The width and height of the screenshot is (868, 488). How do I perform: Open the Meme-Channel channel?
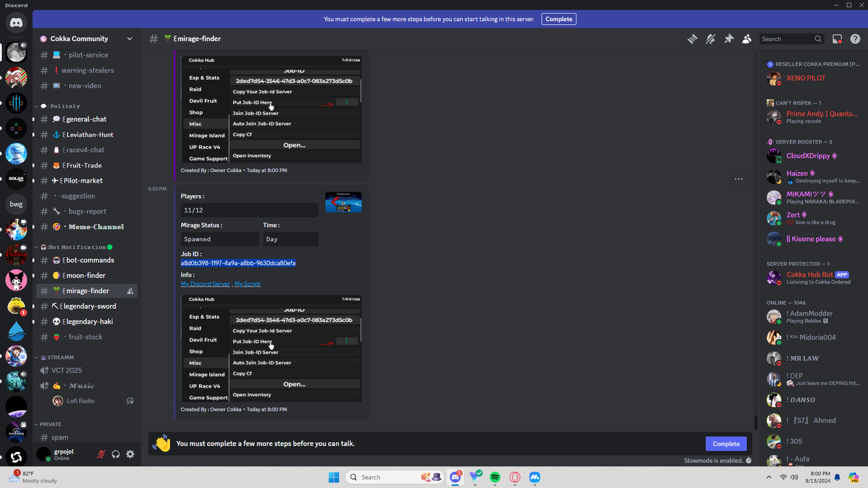tap(87, 227)
